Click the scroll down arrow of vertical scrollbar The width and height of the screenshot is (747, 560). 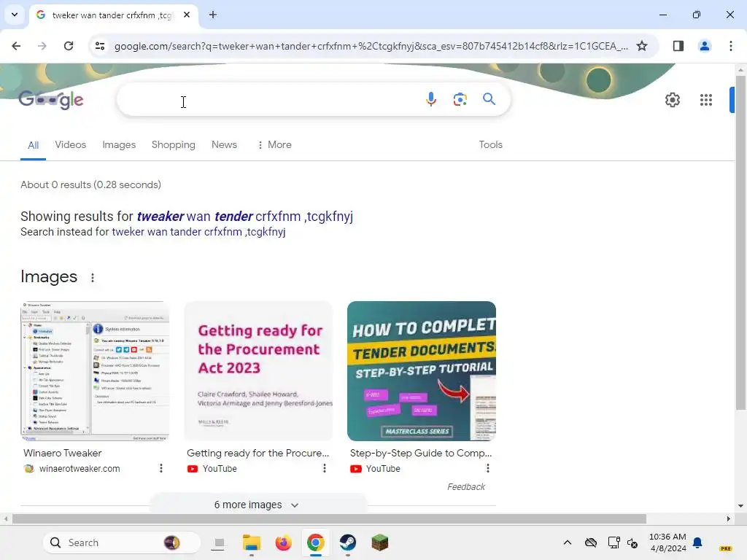tap(740, 506)
